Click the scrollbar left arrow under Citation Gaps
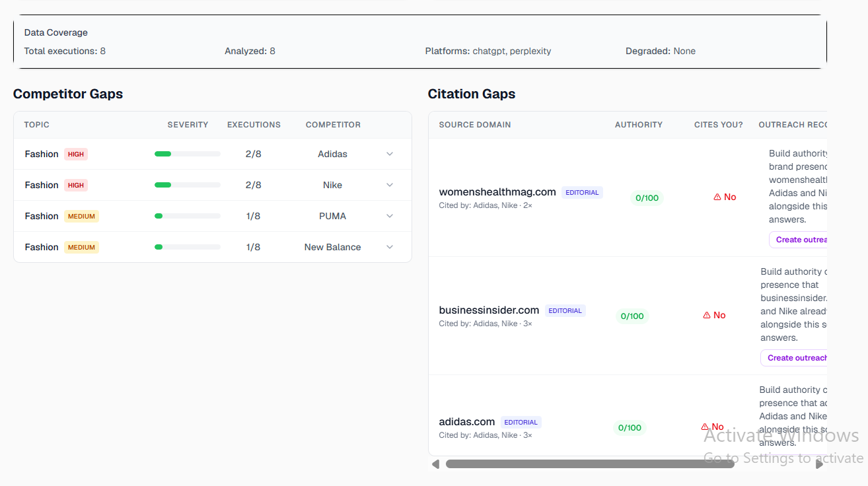 pos(435,464)
